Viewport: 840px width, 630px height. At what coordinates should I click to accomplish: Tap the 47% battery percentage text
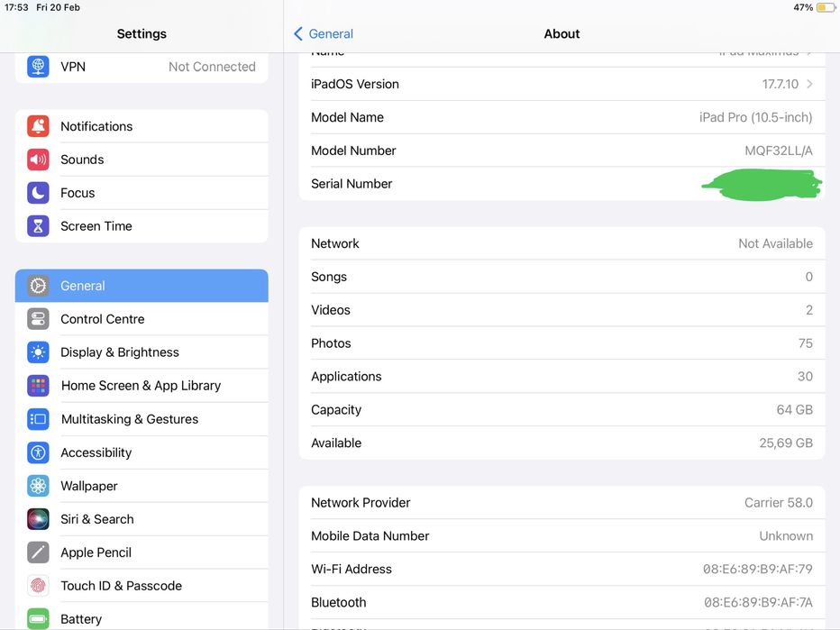point(803,7)
